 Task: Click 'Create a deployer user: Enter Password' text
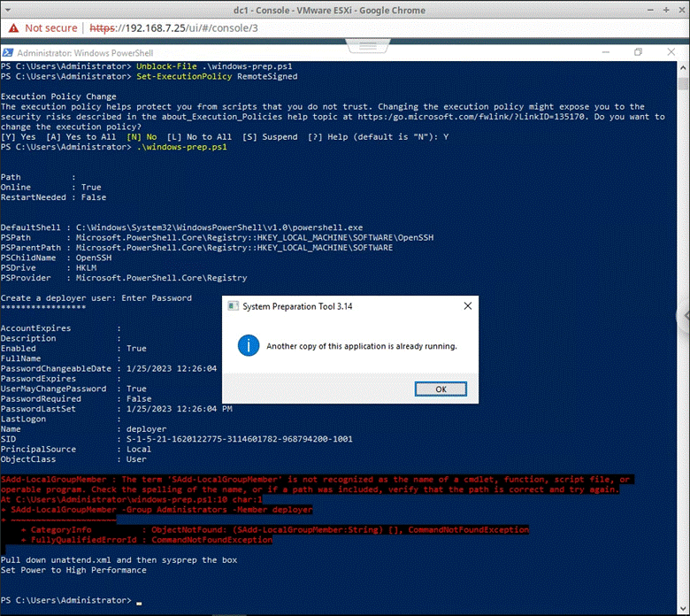[x=96, y=297]
